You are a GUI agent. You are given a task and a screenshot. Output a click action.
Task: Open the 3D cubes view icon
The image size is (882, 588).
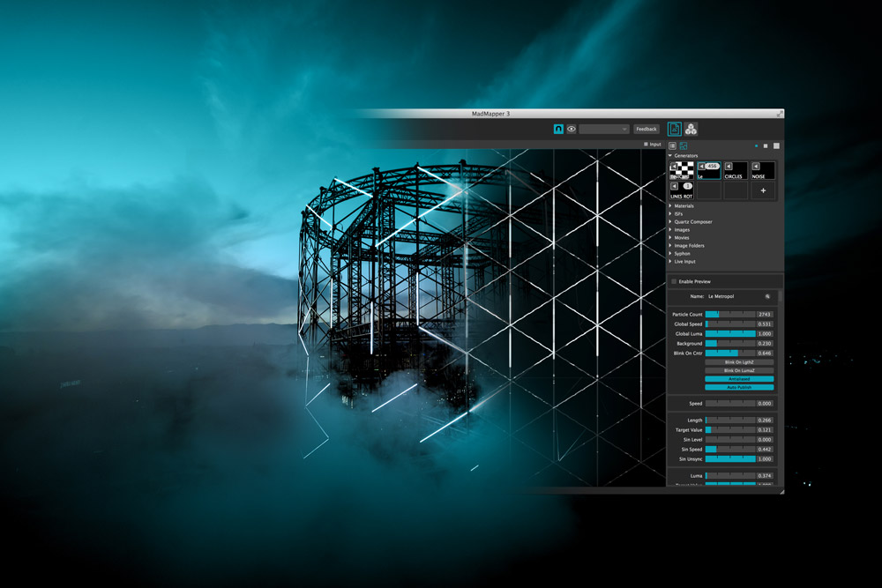tap(691, 129)
